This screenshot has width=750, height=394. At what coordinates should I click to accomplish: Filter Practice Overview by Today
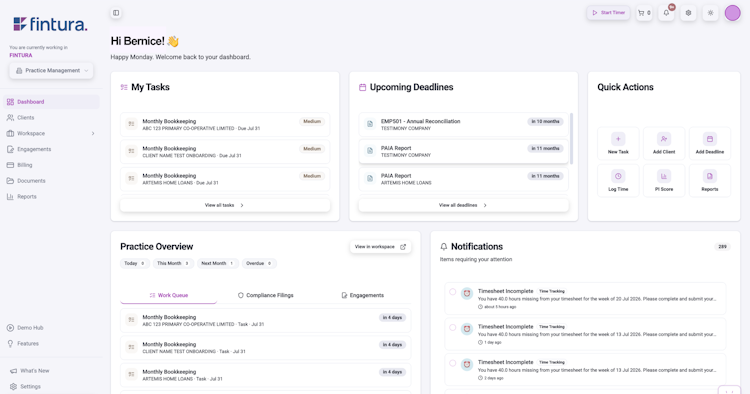point(134,263)
